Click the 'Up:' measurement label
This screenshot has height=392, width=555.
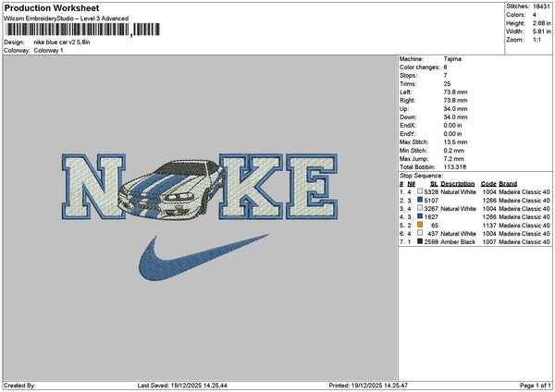coord(404,109)
